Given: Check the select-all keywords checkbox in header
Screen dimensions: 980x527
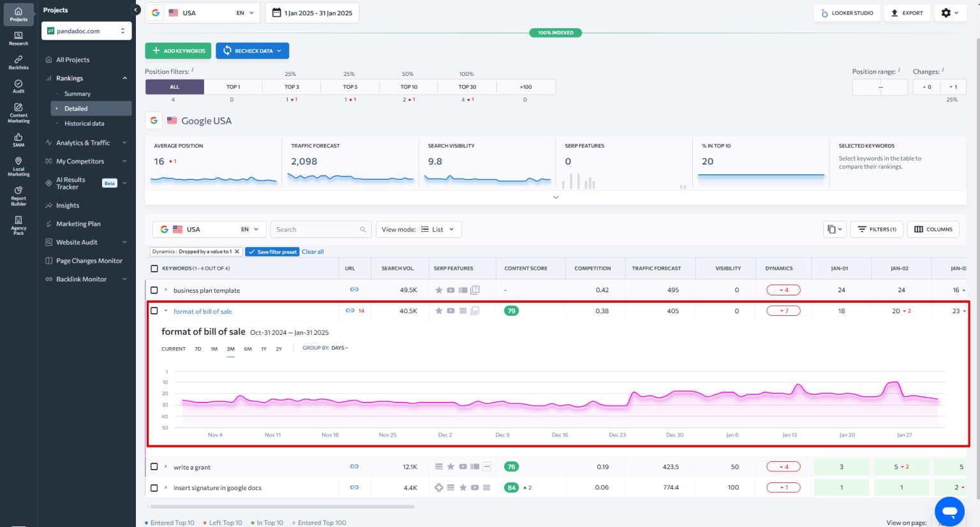Looking at the screenshot, I should click(x=154, y=269).
